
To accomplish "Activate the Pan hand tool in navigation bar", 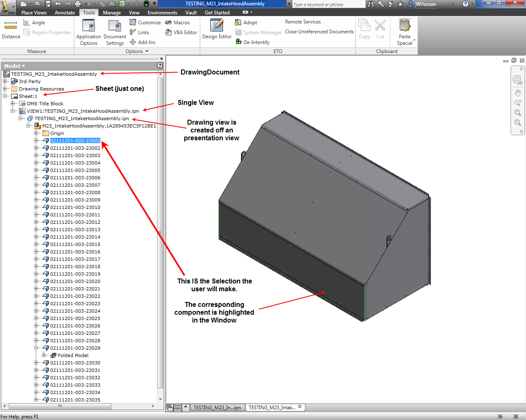I will tap(518, 93).
